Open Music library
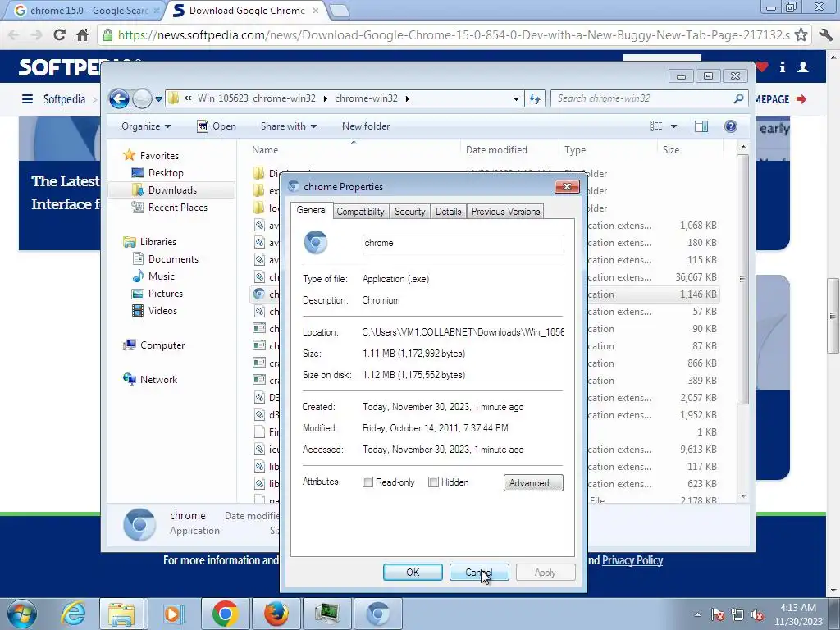The width and height of the screenshot is (840, 630). click(x=162, y=276)
